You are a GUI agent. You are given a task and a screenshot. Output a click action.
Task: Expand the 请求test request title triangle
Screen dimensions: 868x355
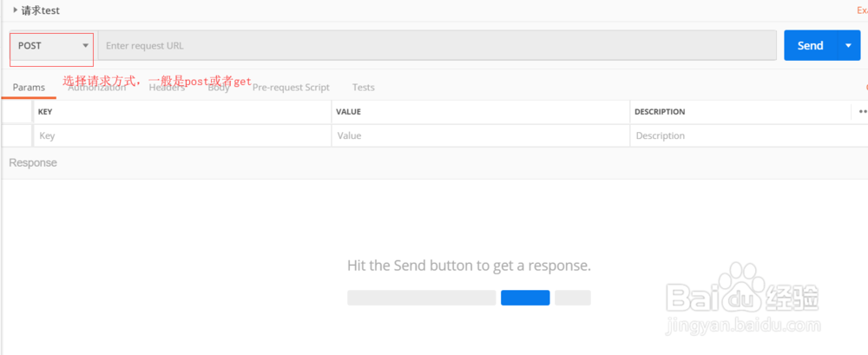pos(15,10)
